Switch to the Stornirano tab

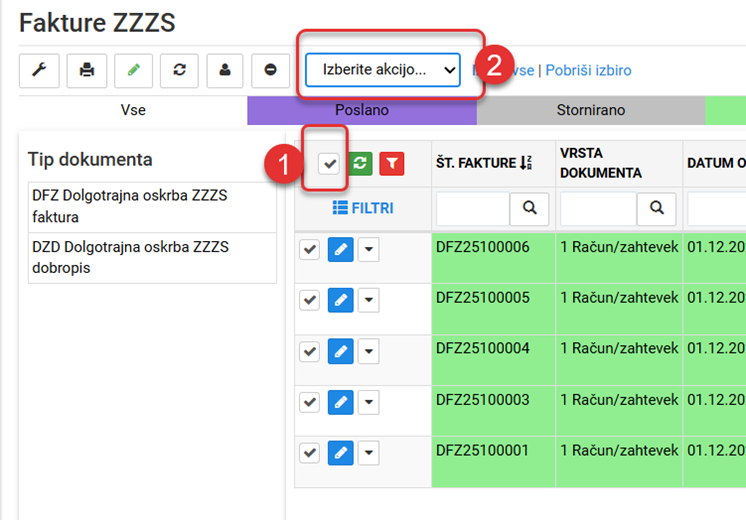(590, 110)
